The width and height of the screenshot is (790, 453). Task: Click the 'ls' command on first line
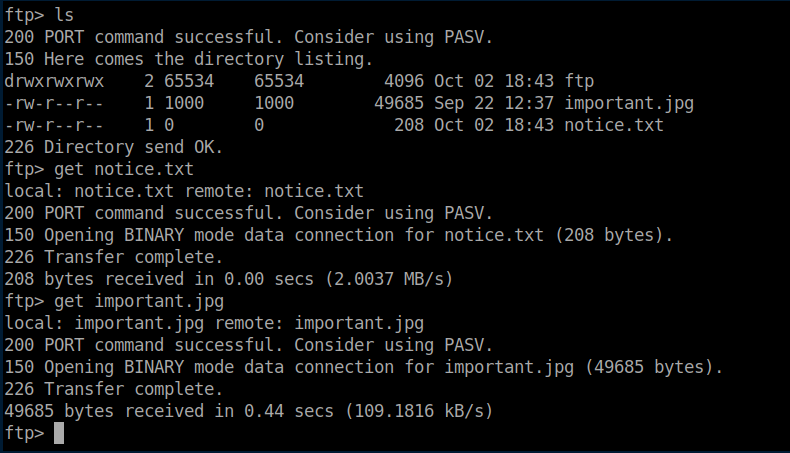pyautogui.click(x=64, y=15)
